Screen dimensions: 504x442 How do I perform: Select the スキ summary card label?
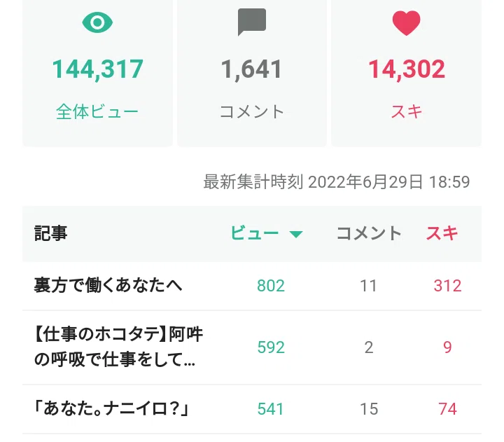point(407,112)
